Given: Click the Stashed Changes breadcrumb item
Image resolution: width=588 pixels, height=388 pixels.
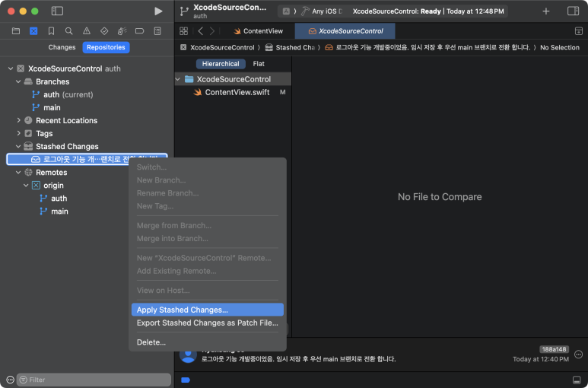Looking at the screenshot, I should 291,48.
